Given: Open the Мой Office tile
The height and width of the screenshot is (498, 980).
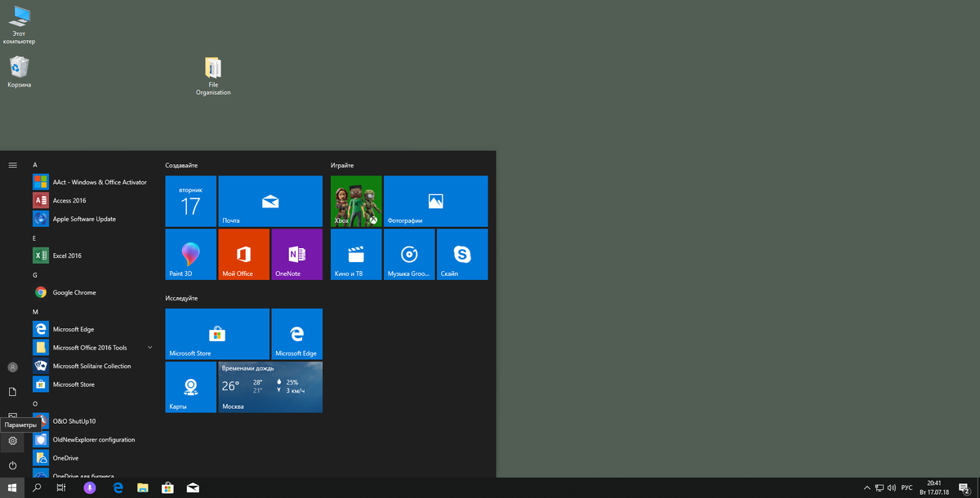Looking at the screenshot, I should (243, 254).
